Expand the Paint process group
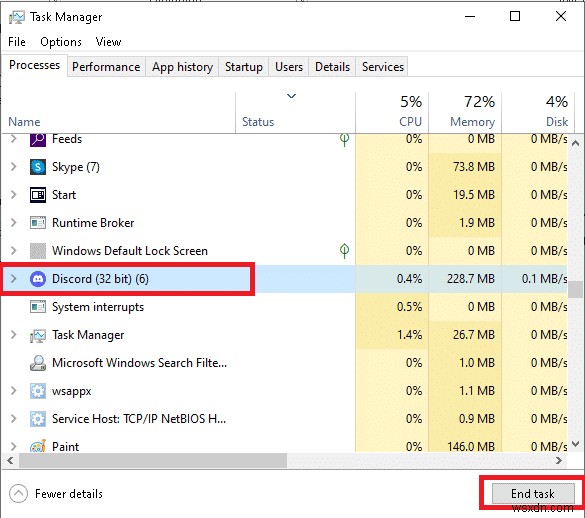 [14, 446]
